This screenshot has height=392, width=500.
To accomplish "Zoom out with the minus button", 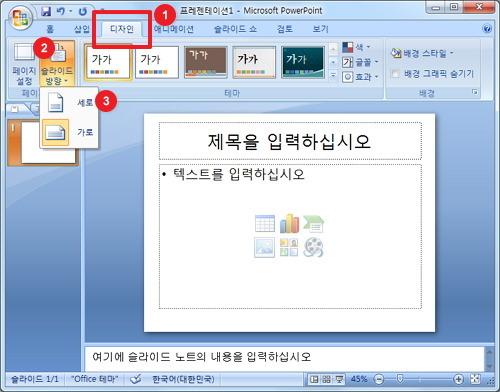I will [379, 379].
